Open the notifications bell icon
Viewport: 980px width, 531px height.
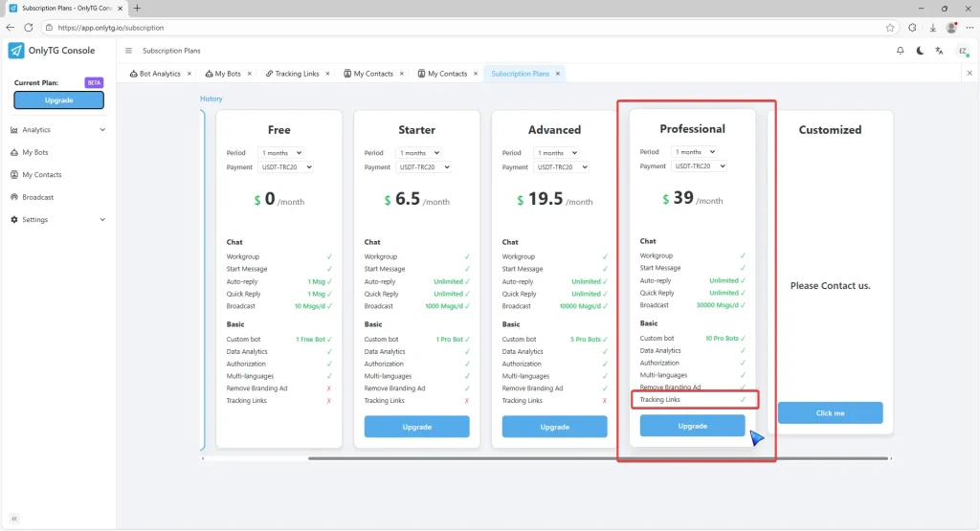pos(900,51)
